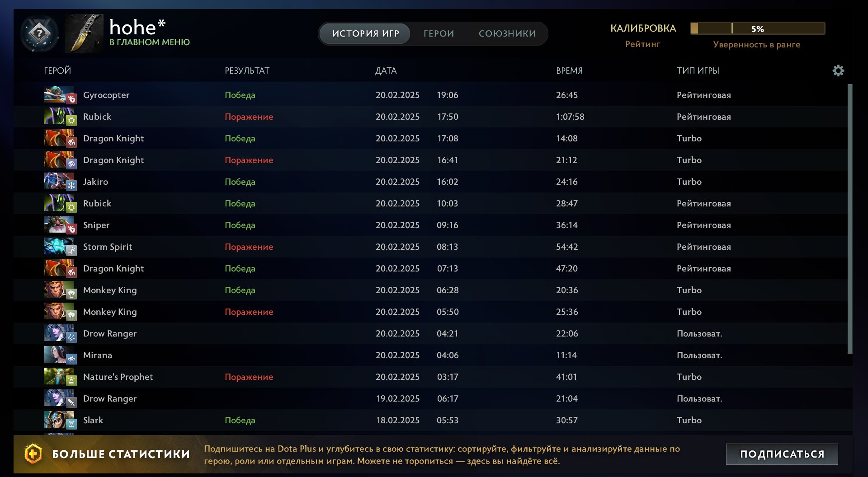Open the Союзники tab
The height and width of the screenshot is (477, 868).
click(507, 33)
